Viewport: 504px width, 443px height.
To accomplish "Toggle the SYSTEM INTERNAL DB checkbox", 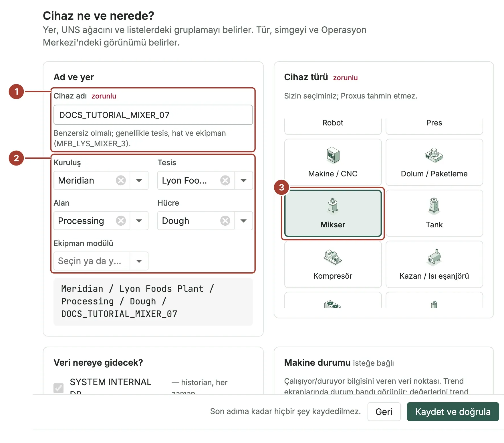I will tap(59, 388).
